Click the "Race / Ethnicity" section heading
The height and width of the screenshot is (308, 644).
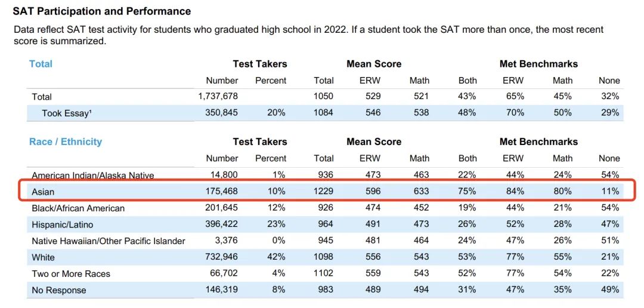pyautogui.click(x=66, y=141)
